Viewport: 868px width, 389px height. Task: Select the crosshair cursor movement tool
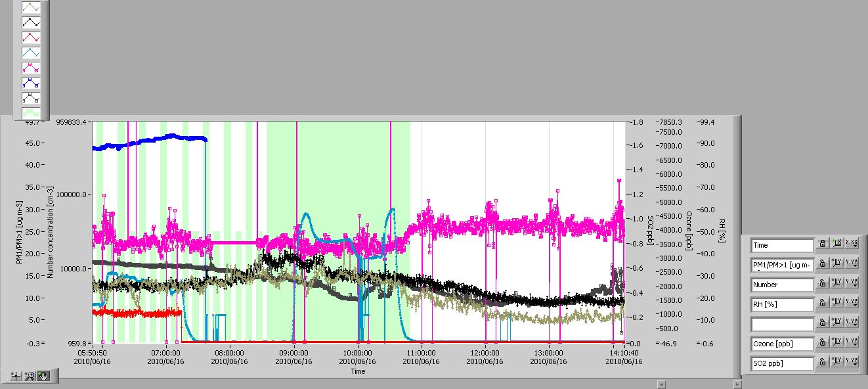coord(16,377)
